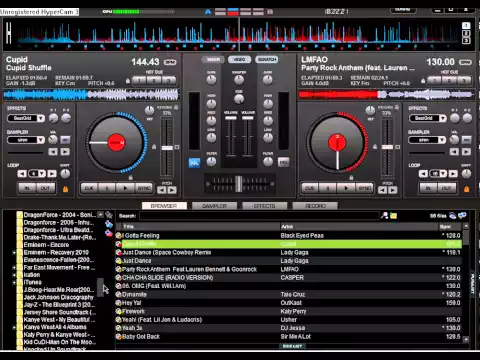Expand the Eminem - Recovery 2010 folder
The image size is (480, 360).
(x=14, y=253)
